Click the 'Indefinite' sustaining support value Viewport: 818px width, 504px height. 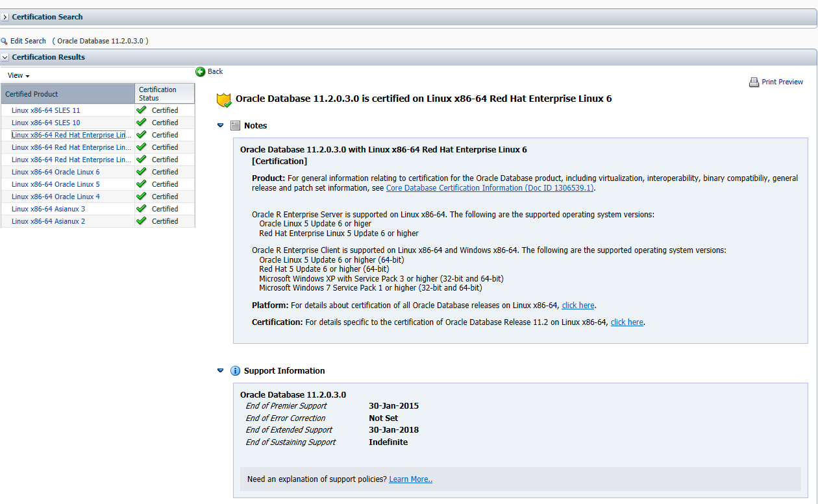point(388,442)
